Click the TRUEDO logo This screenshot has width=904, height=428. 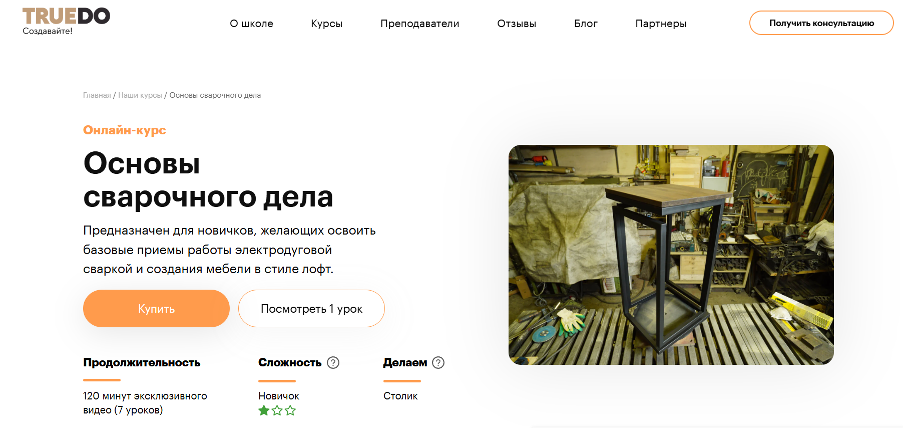click(66, 17)
